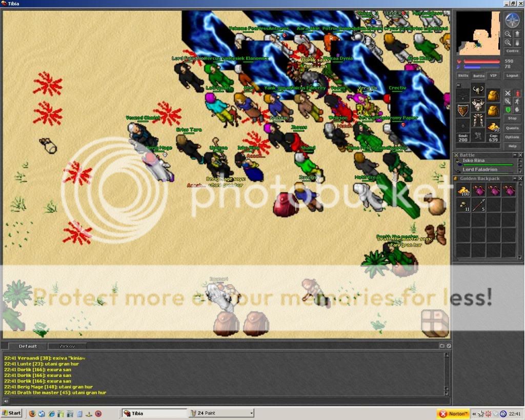Select the stack of 11 small stones
This screenshot has width=525, height=420.
[x=463, y=205]
